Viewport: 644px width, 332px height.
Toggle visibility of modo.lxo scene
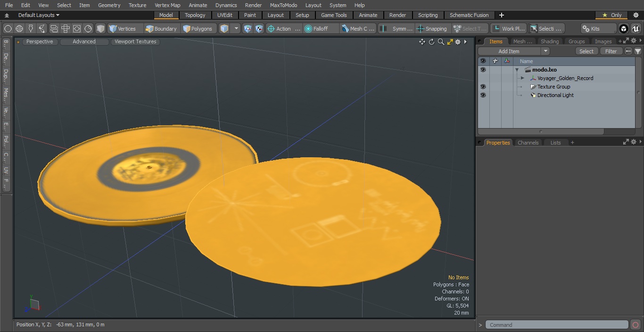(x=483, y=70)
